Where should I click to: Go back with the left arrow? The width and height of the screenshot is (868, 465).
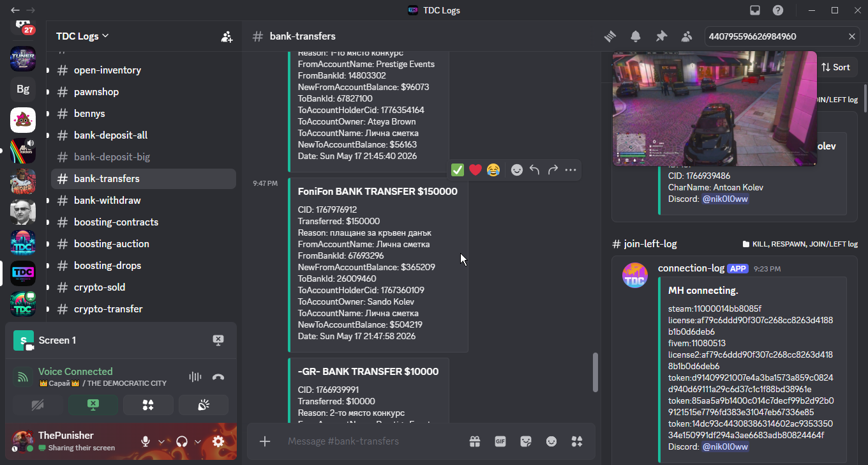coord(15,10)
